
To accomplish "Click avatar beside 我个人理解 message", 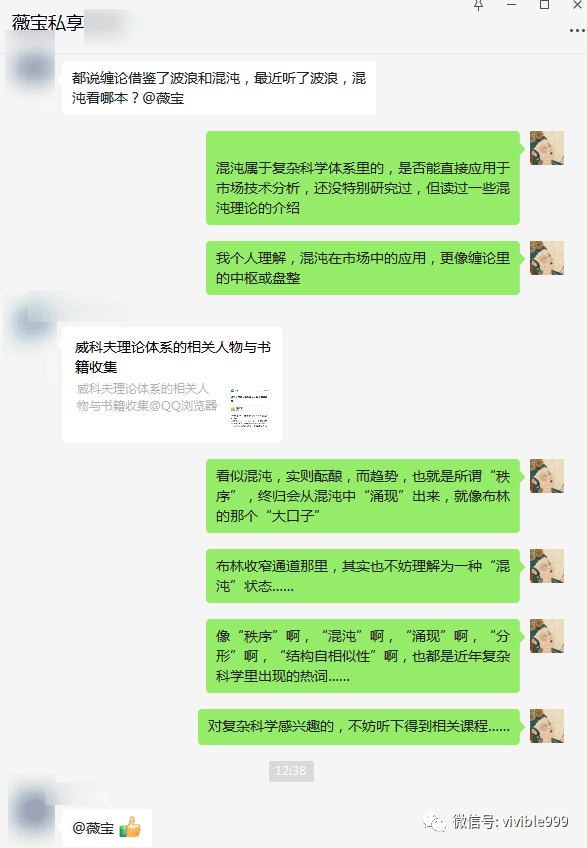I will coord(546,258).
